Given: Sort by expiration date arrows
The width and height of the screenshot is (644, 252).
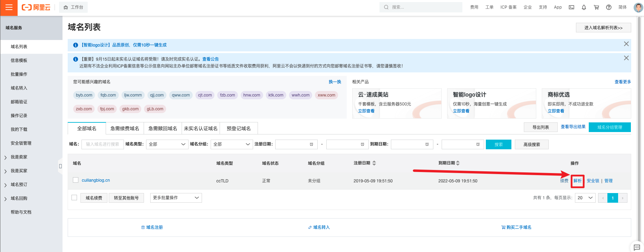Looking at the screenshot, I should (x=458, y=163).
